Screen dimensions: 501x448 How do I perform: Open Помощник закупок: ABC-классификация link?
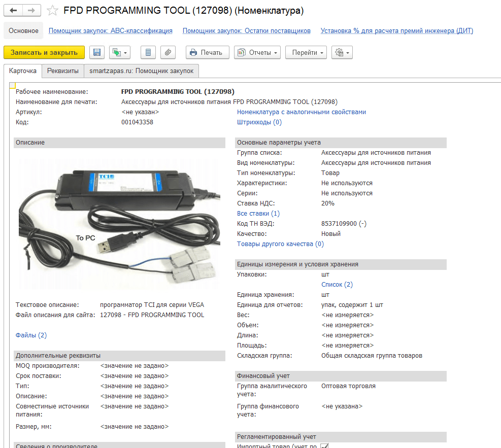(111, 31)
